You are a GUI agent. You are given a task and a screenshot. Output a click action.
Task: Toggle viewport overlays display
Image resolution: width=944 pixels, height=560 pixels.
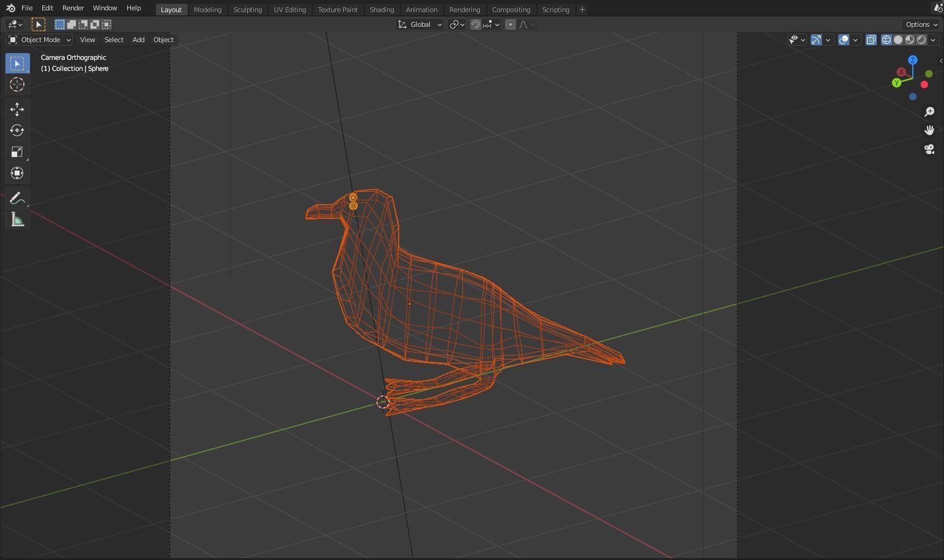pyautogui.click(x=844, y=40)
